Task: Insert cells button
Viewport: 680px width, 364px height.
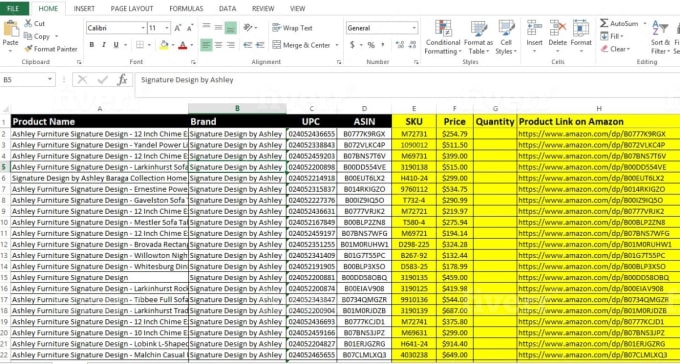Action: (x=534, y=34)
